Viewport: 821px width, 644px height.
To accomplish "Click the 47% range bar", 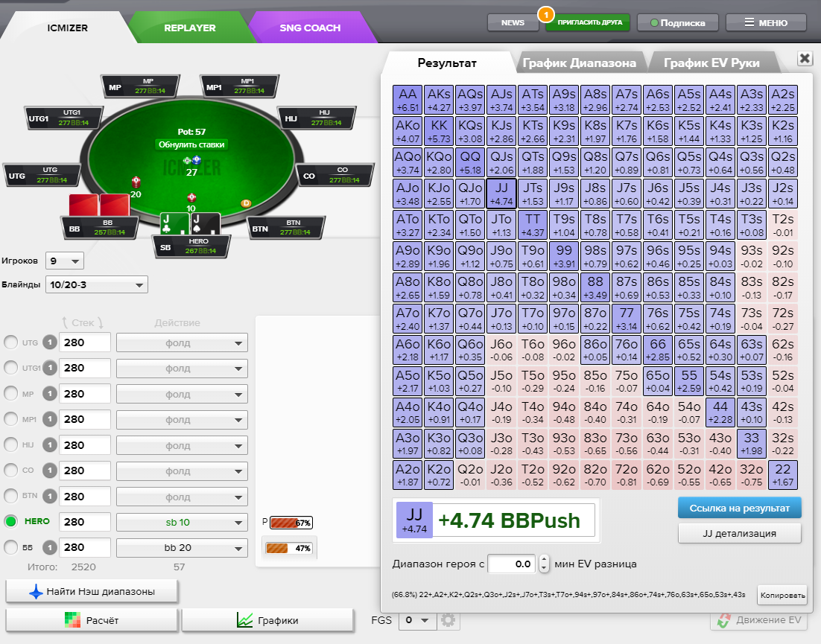I will pyautogui.click(x=289, y=548).
